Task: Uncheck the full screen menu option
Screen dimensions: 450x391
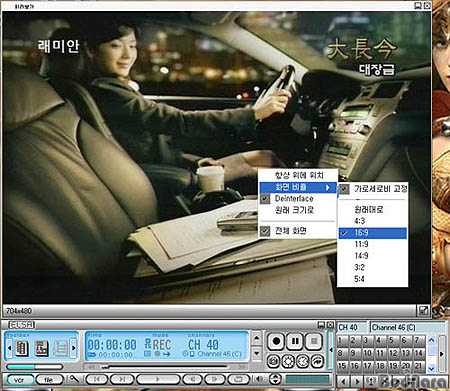Action: point(298,231)
